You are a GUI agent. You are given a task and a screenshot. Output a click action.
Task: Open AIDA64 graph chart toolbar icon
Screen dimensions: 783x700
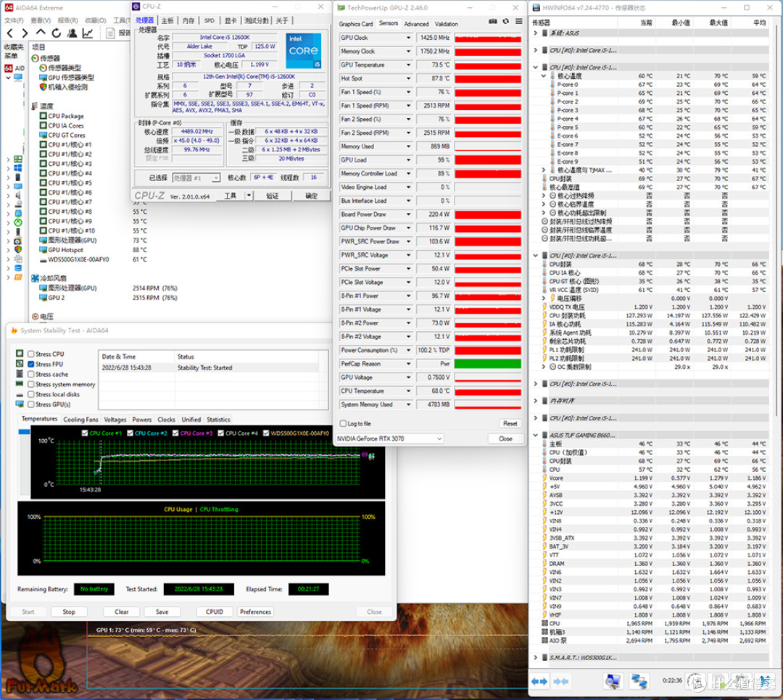(x=88, y=33)
